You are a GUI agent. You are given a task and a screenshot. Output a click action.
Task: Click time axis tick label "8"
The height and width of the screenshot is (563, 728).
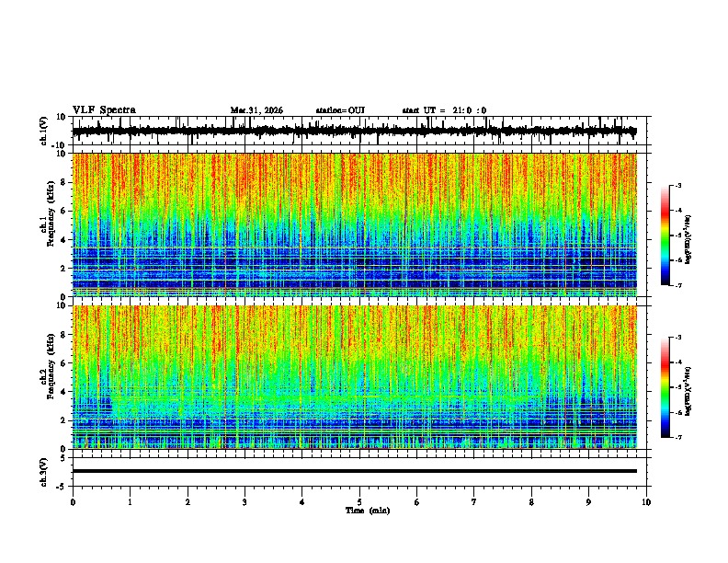[531, 502]
